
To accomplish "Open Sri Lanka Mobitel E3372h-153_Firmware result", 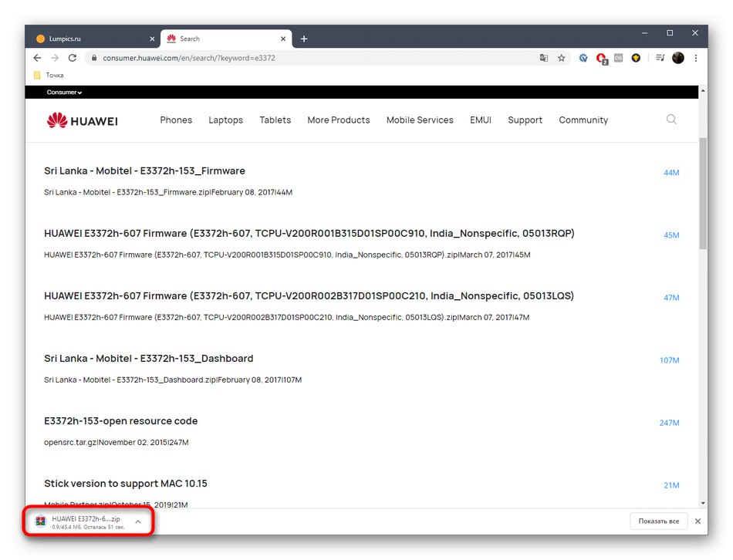I will point(144,170).
